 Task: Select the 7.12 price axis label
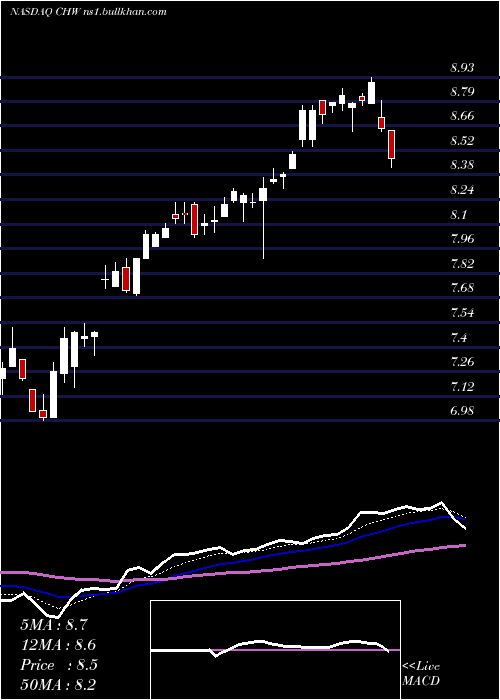pyautogui.click(x=462, y=386)
